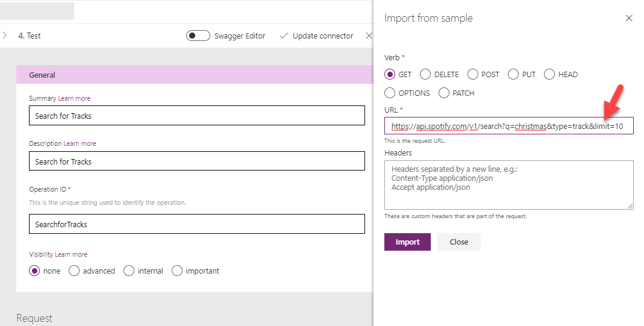Click into the Headers text area
This screenshot has height=326, width=644.
point(508,184)
